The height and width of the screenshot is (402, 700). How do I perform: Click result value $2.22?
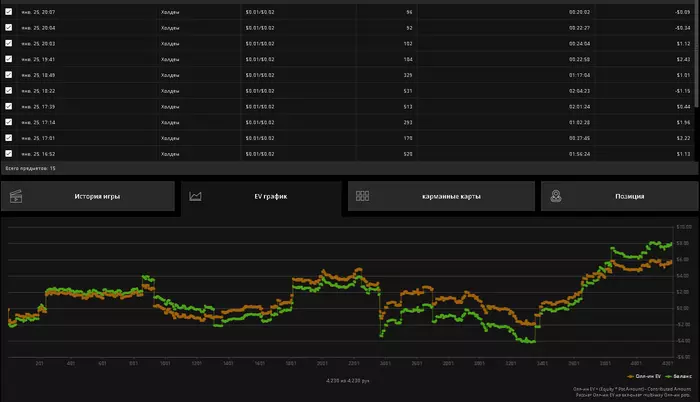pyautogui.click(x=683, y=138)
